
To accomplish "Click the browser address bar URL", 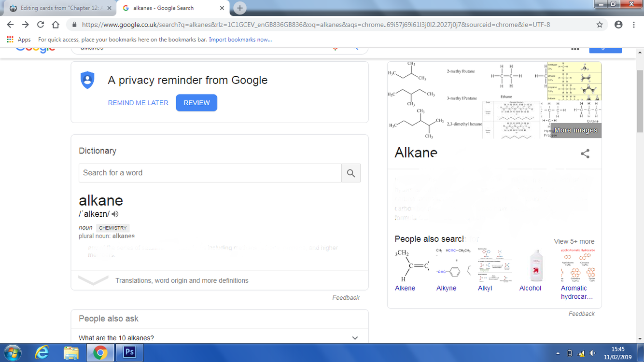I will coord(316,25).
